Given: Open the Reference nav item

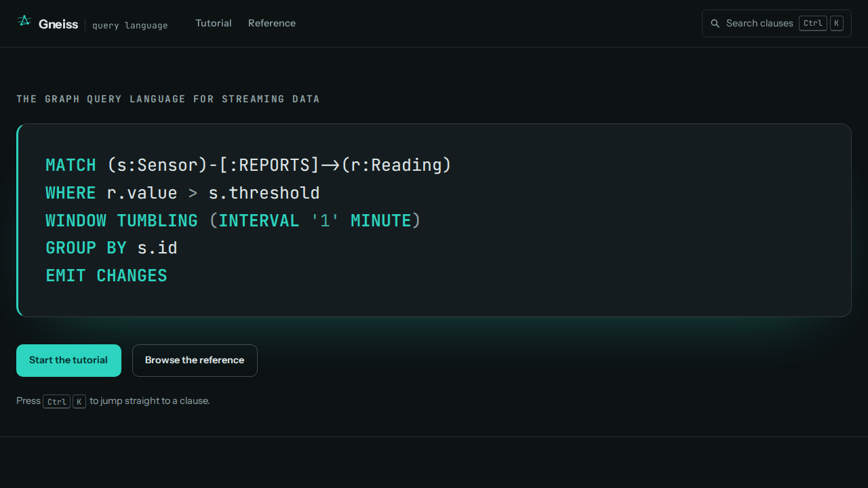Looking at the screenshot, I should (x=272, y=23).
